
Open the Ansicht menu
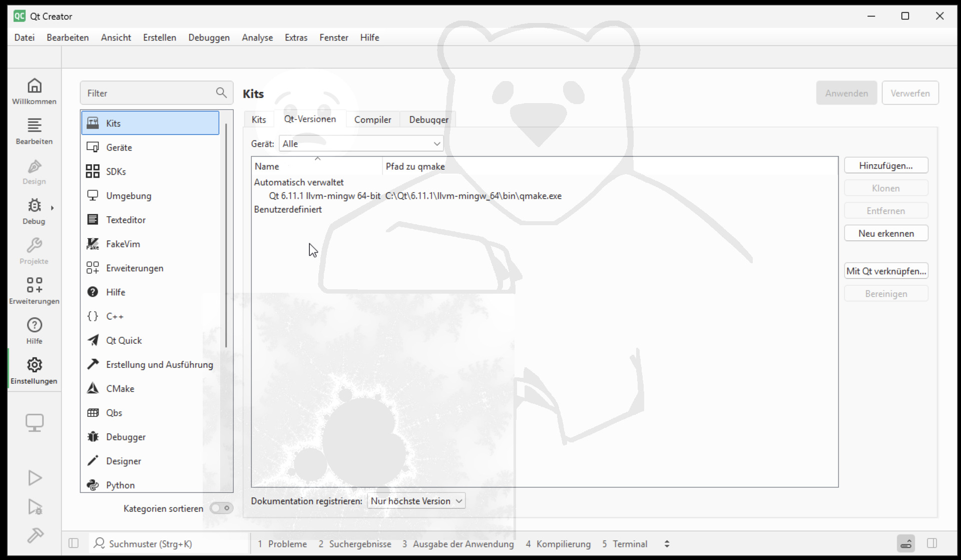[116, 38]
